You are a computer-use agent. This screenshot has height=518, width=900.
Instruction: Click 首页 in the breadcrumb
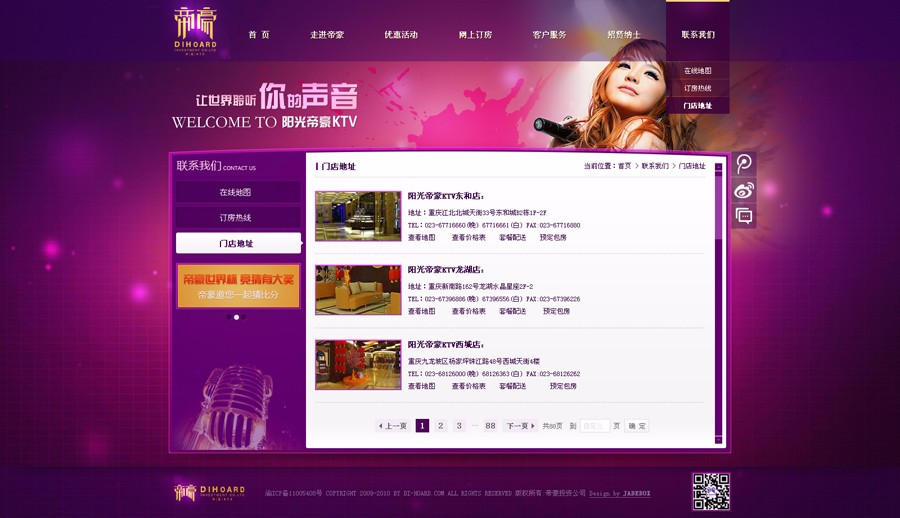pyautogui.click(x=624, y=166)
